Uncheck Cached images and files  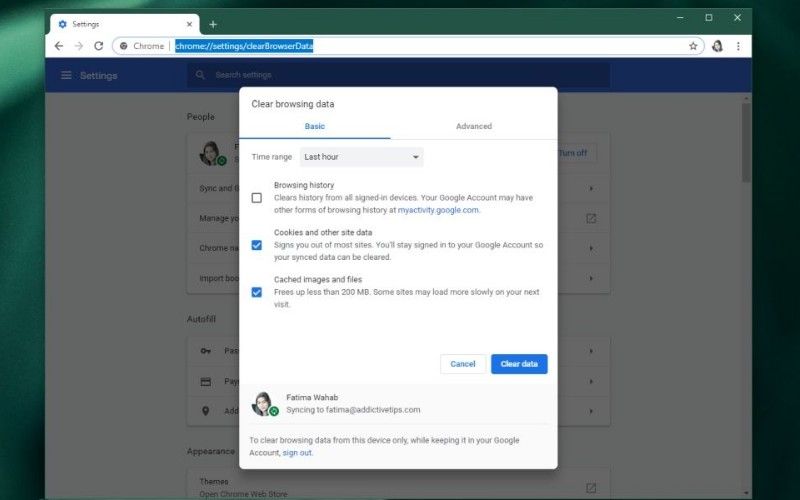click(x=257, y=292)
